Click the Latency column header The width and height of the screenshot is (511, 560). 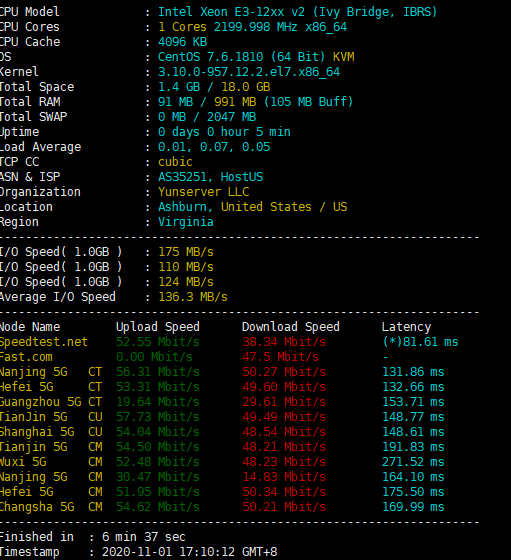[406, 327]
